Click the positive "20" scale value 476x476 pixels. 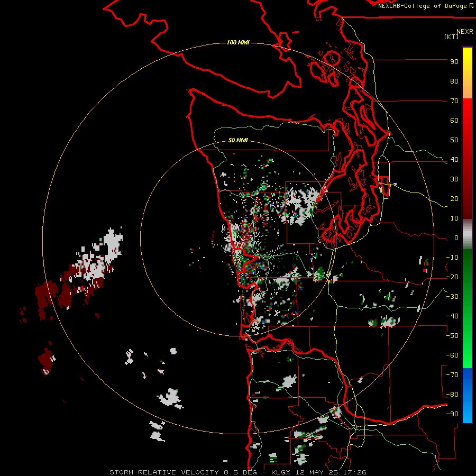(x=454, y=199)
